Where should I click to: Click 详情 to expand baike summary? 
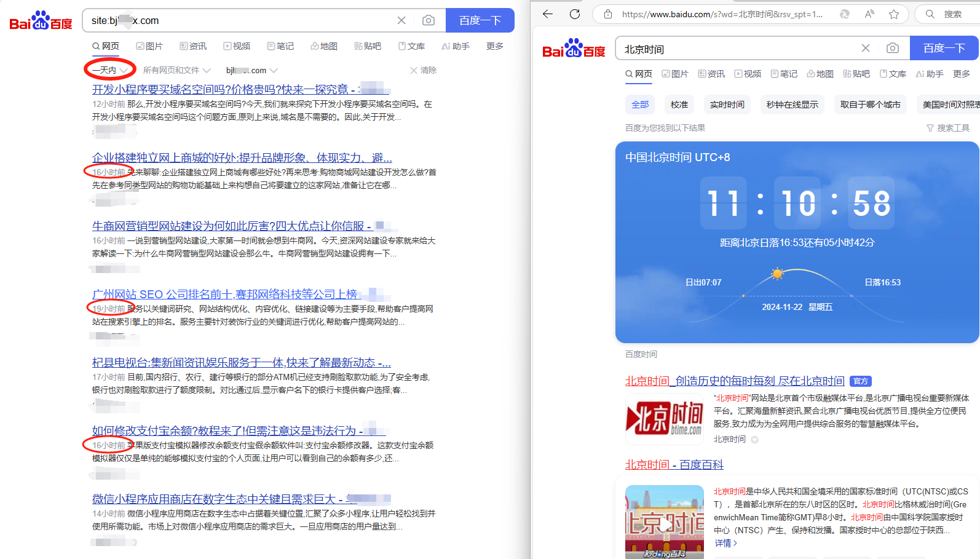point(725,543)
